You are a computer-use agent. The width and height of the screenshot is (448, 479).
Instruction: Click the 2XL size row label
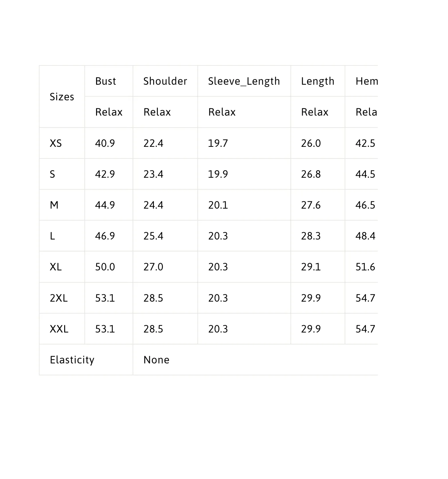pyautogui.click(x=58, y=298)
